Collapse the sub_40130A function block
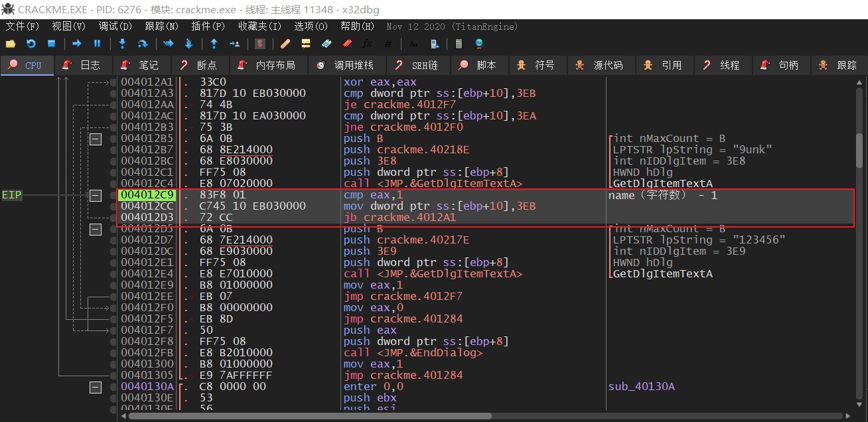This screenshot has width=868, height=422. click(x=96, y=387)
